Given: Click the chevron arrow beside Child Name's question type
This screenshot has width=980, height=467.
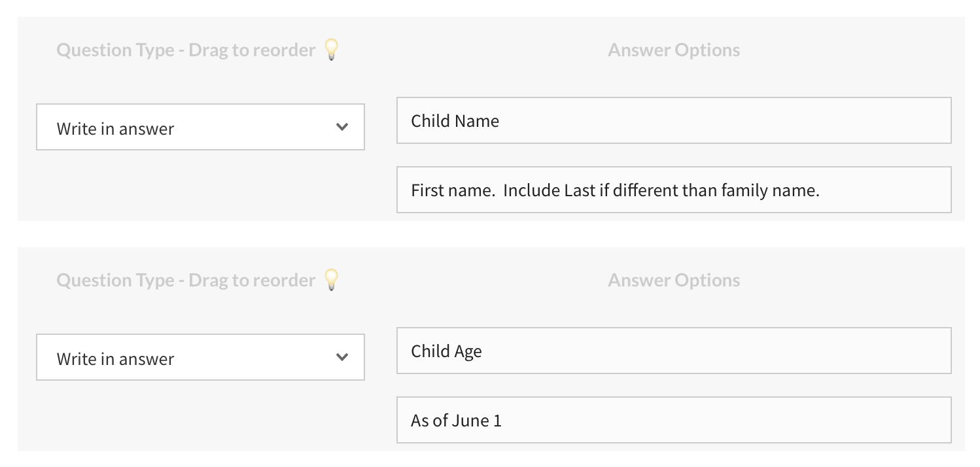Looking at the screenshot, I should (341, 127).
